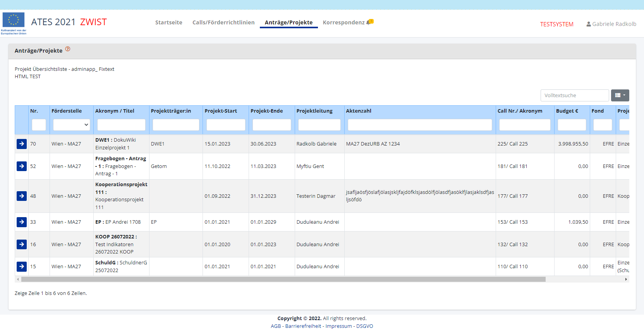Switch to the Anträge/Projekte tab

click(289, 22)
